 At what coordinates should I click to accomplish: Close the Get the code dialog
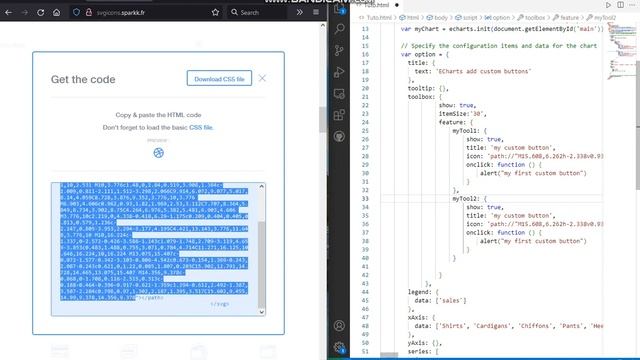pos(262,78)
